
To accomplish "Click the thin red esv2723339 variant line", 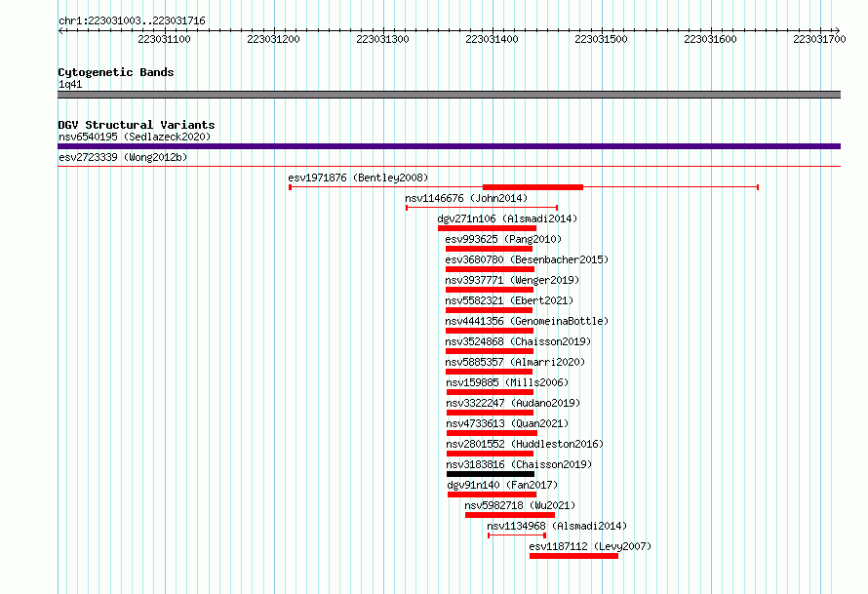I will click(449, 166).
